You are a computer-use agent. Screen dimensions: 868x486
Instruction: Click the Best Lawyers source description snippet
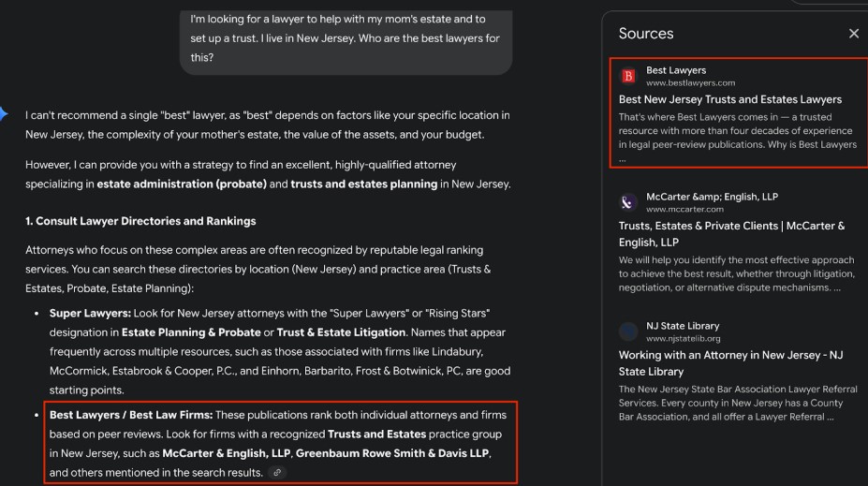coord(737,131)
